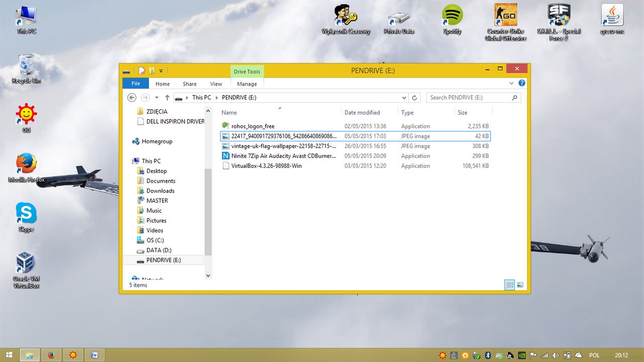Open the File menu tab
Screen dimensions: 644x362
pyautogui.click(x=136, y=84)
